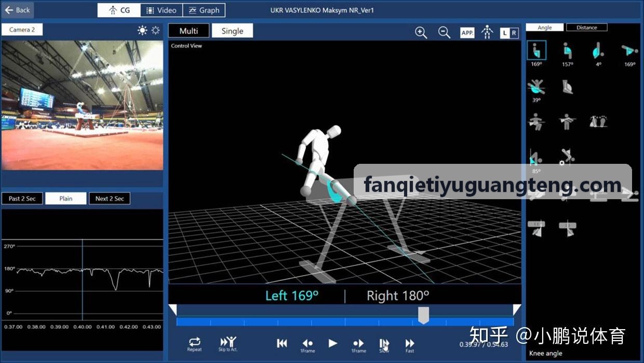Click the APP. icon
The height and width of the screenshot is (363, 644).
tap(467, 32)
